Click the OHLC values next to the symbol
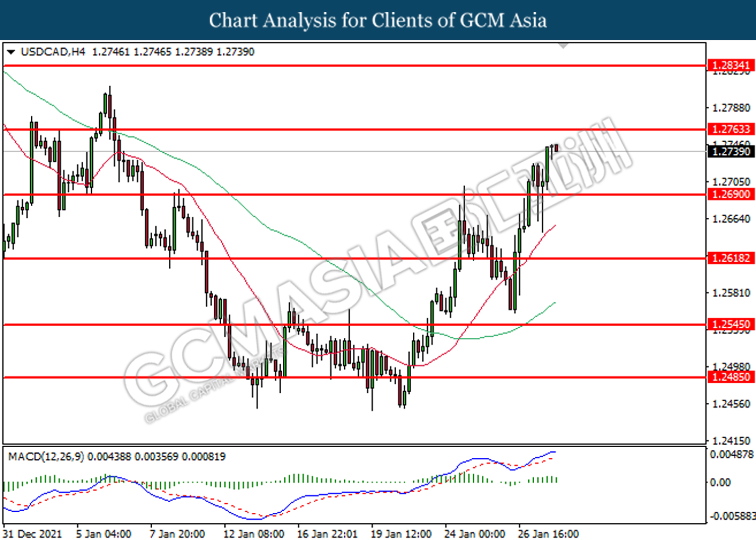Viewport: 756px width, 540px height. tap(173, 52)
